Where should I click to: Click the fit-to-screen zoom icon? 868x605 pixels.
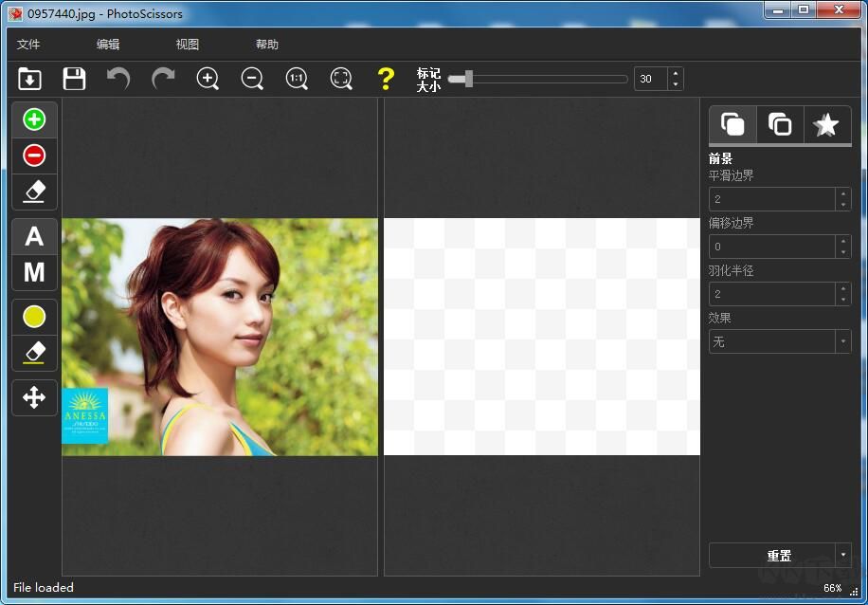click(340, 79)
